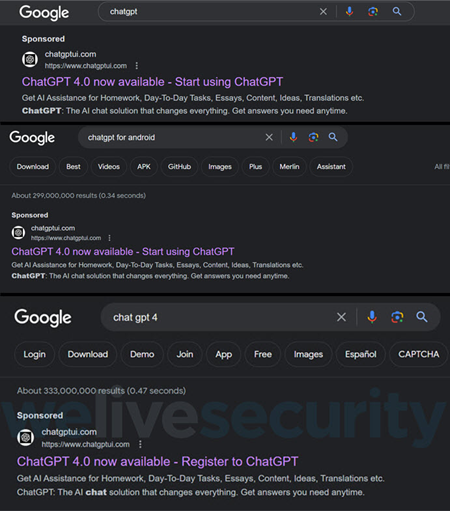
Task: Open Lens camera icon in 'chat gpt 4' bar
Action: click(397, 317)
